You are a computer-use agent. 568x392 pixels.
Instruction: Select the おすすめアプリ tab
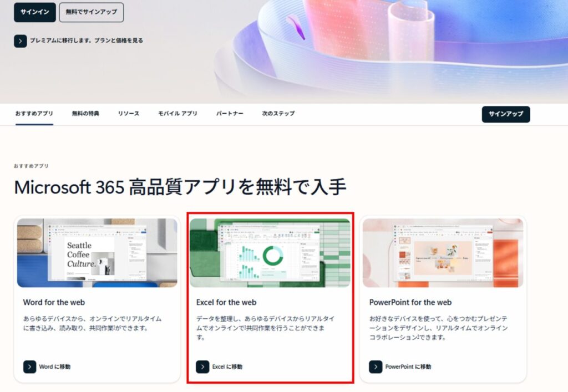click(x=34, y=114)
